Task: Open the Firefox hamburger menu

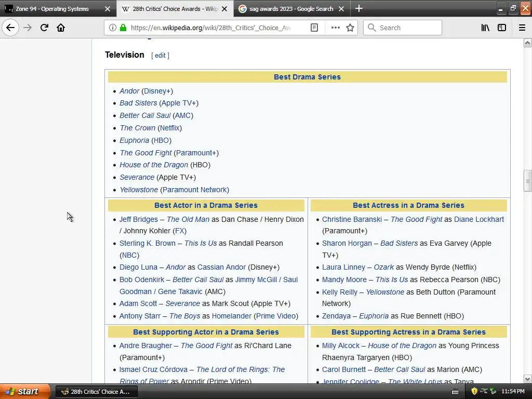Action: pyautogui.click(x=522, y=28)
